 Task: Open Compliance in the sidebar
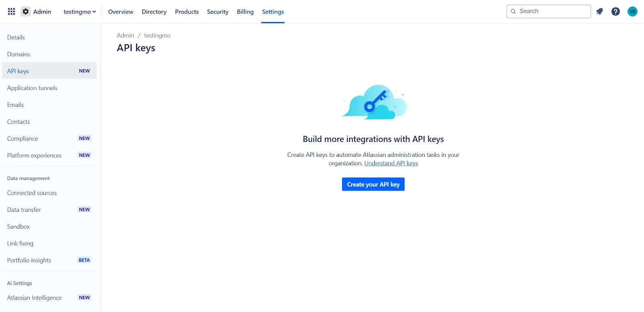49,139
